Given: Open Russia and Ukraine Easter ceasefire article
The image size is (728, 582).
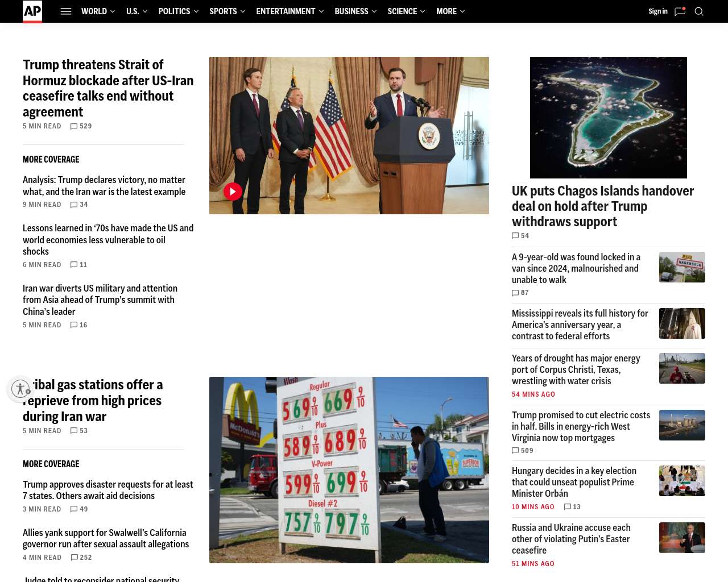Looking at the screenshot, I should coord(571,539).
